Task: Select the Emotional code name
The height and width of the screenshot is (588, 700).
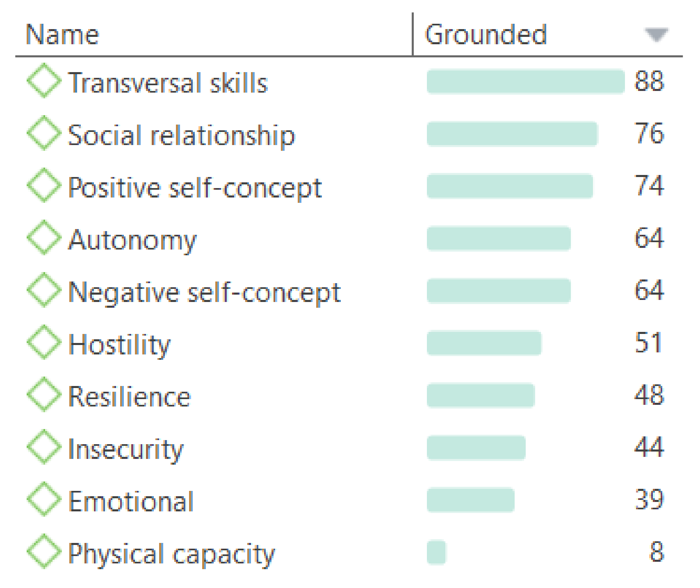Action: tap(131, 501)
